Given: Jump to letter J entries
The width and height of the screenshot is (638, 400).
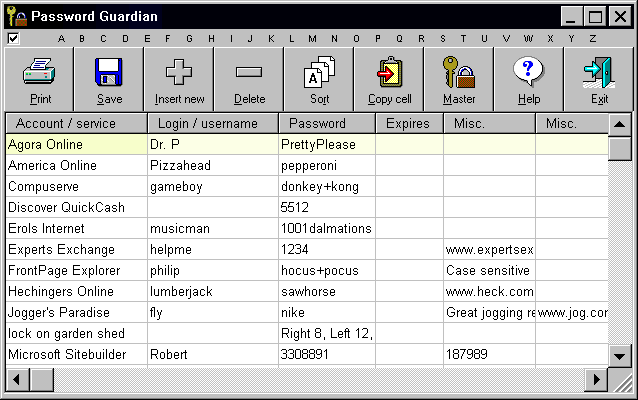Looking at the screenshot, I should tap(250, 39).
